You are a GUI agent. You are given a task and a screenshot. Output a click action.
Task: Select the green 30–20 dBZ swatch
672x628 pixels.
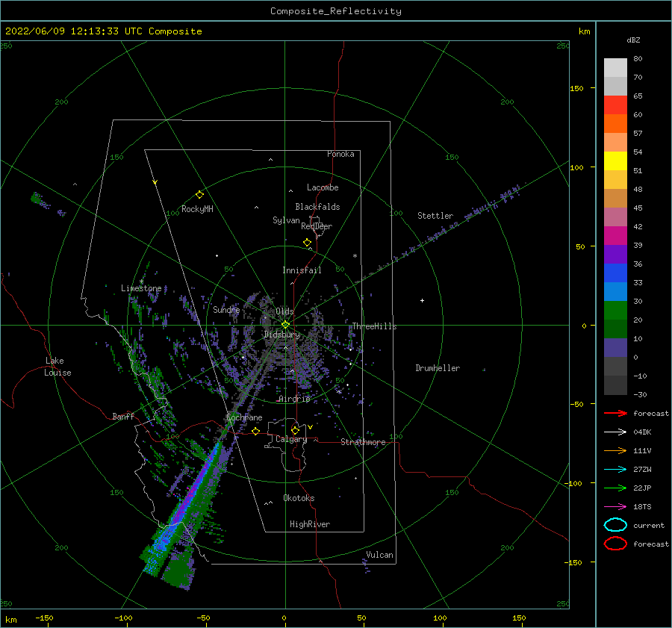point(615,311)
